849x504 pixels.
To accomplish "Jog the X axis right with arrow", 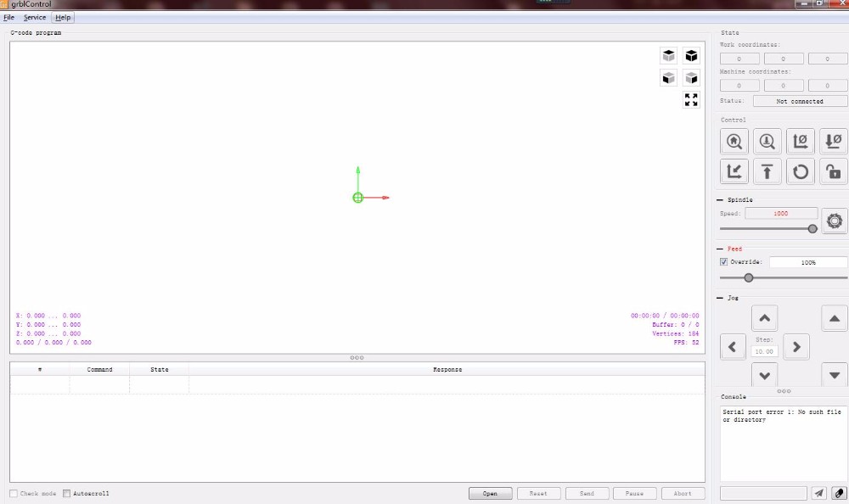I will (796, 346).
